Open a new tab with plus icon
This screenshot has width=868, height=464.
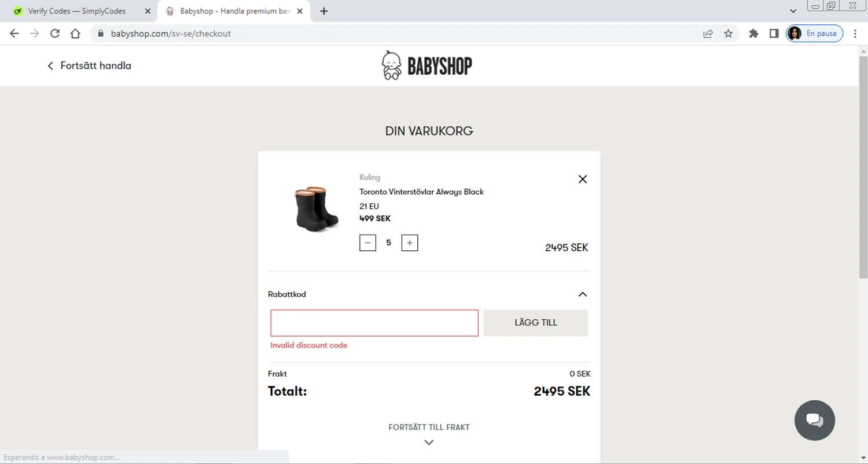coord(324,11)
